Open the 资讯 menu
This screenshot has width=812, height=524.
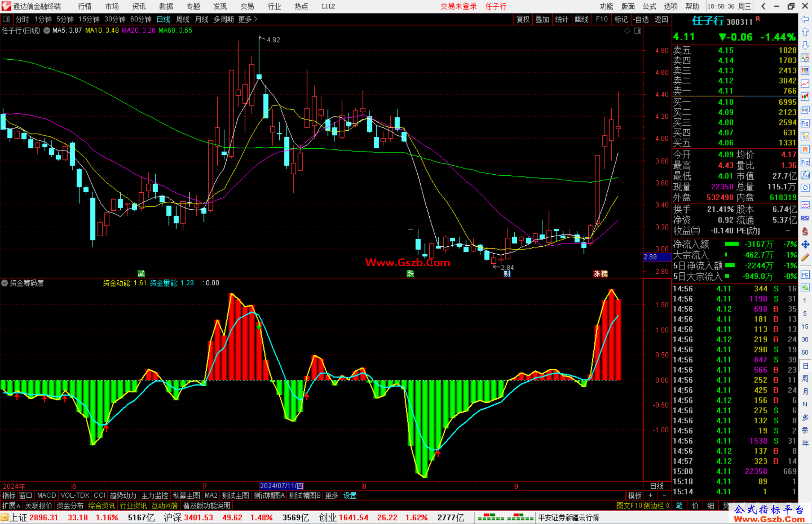point(139,6)
